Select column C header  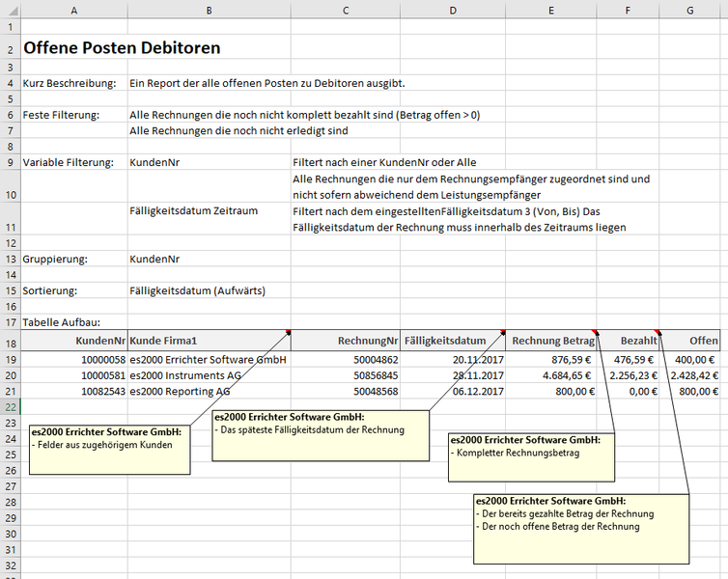point(346,11)
